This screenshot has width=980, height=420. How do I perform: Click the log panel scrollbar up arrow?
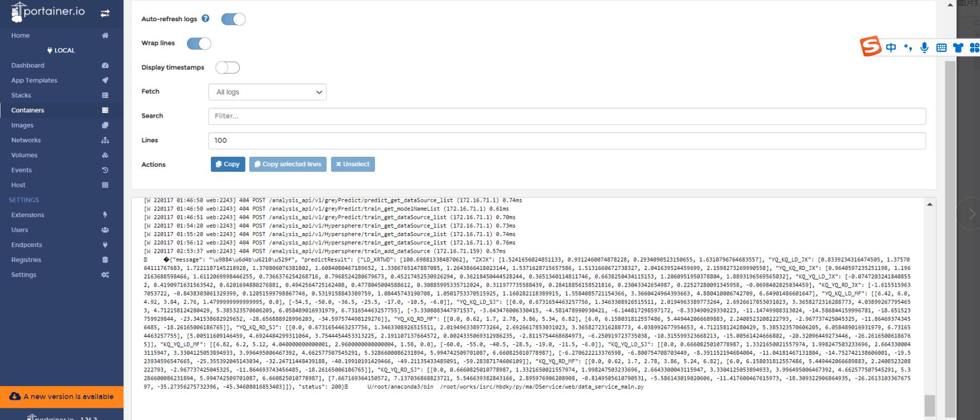coord(930,204)
